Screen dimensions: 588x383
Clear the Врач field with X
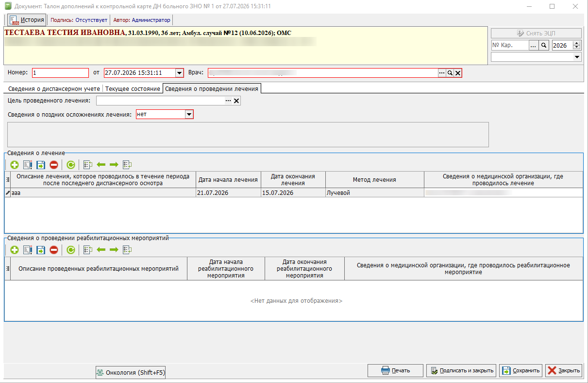click(x=458, y=73)
